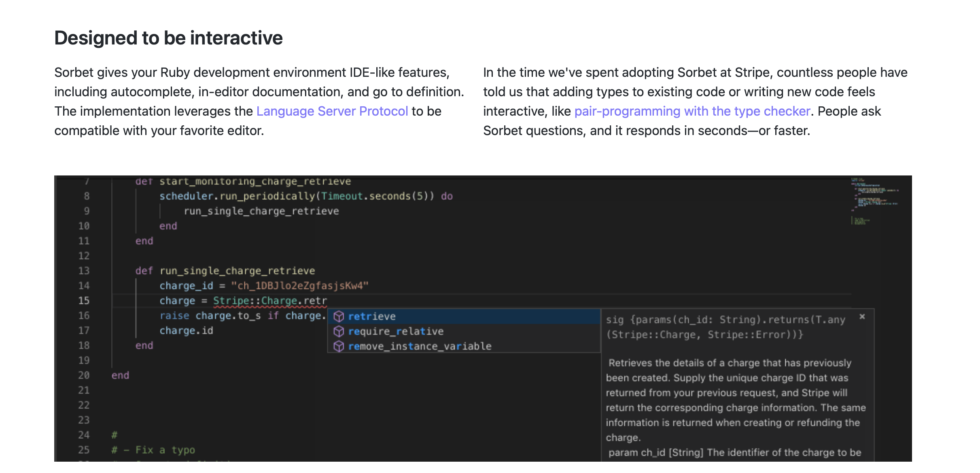Open the pair-programming with the type checker link
Image resolution: width=980 pixels, height=473 pixels.
[x=692, y=111]
